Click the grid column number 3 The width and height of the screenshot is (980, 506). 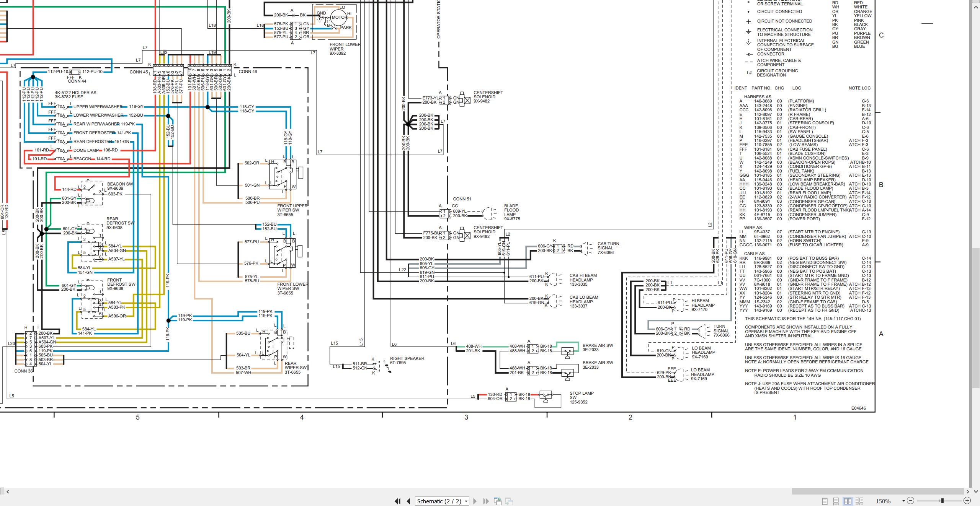click(466, 417)
